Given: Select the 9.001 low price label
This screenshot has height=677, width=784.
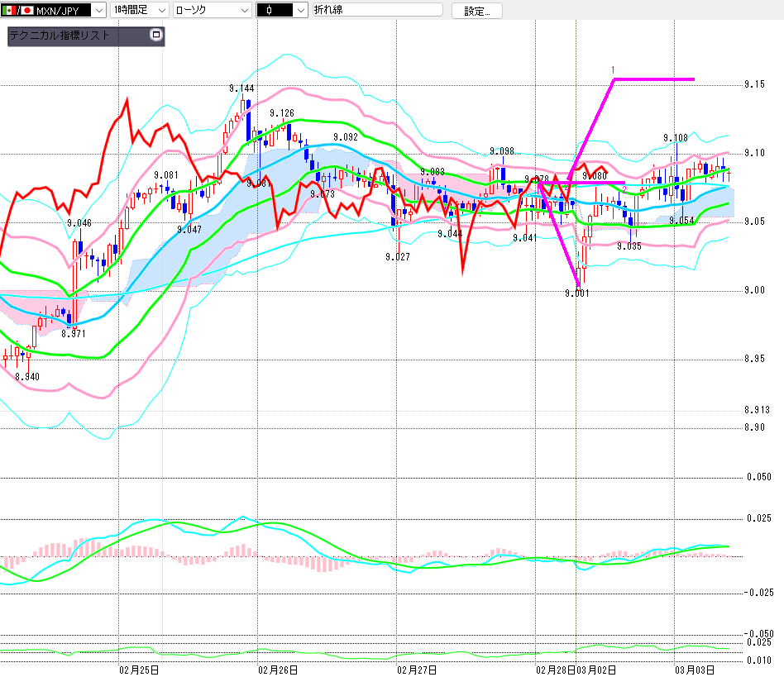Looking at the screenshot, I should pyautogui.click(x=576, y=293).
